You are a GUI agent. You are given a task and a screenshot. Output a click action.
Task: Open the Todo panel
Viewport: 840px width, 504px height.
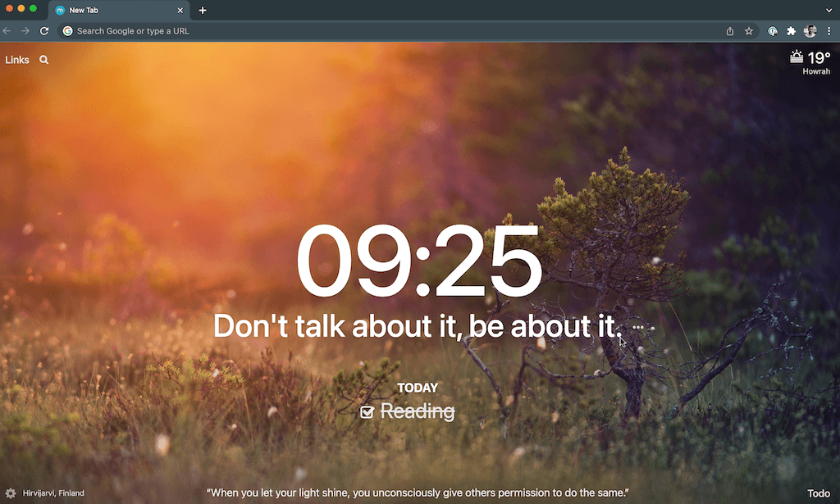(x=819, y=493)
